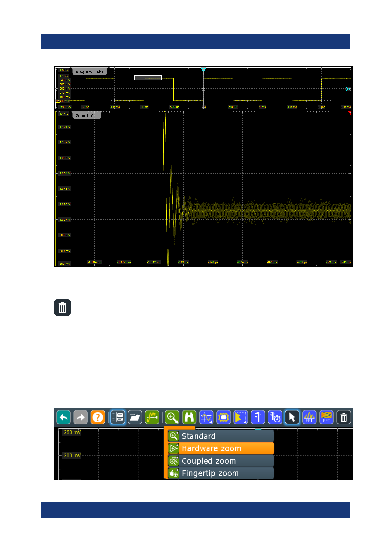392x554 pixels.
Task: Open the load saveset folder icon
Action: [135, 418]
